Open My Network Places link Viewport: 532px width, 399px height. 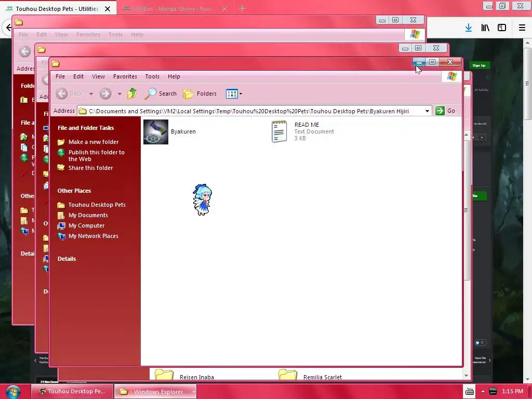coord(94,236)
